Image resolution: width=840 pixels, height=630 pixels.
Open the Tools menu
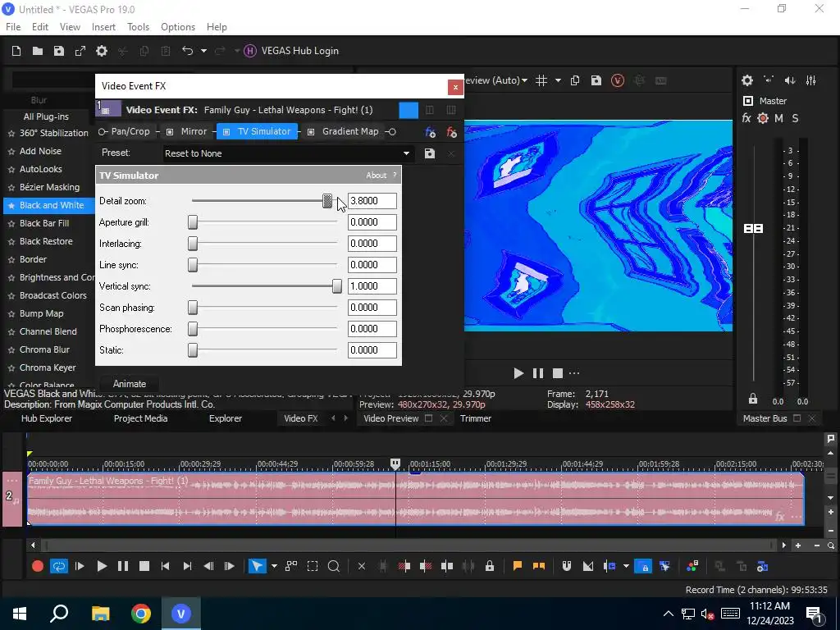(x=138, y=27)
